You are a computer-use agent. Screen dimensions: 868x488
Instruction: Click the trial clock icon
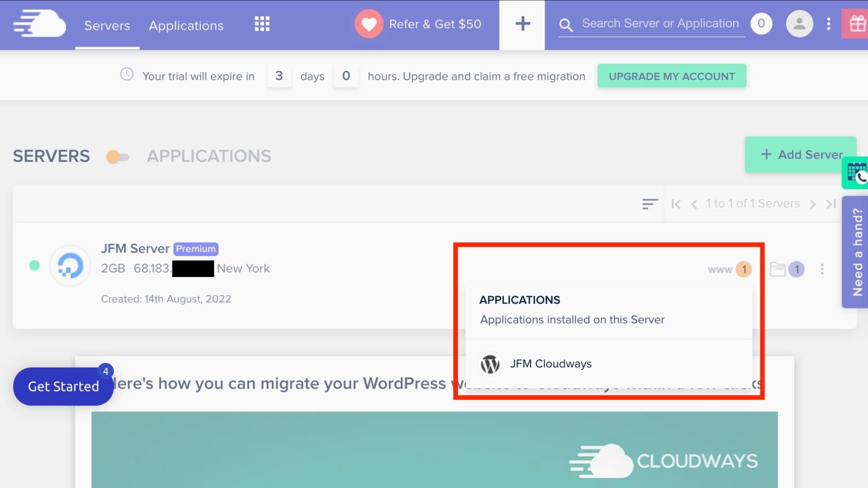[127, 74]
